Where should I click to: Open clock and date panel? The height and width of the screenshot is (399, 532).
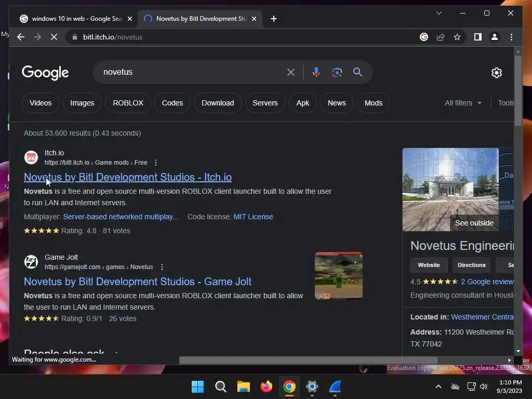coord(509,387)
